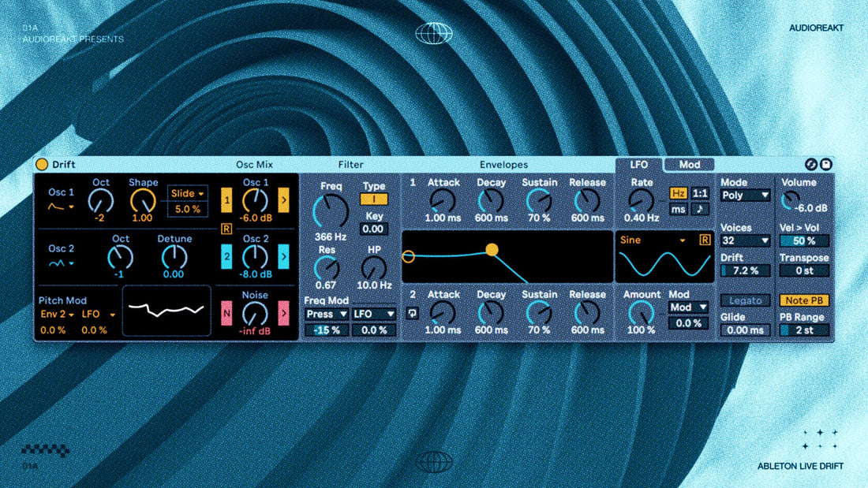Toggle the Legato button

745,300
